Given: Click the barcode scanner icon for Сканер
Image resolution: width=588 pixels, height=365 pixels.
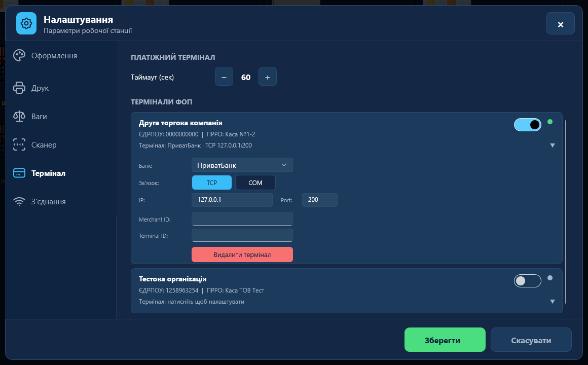Looking at the screenshot, I should (x=19, y=145).
